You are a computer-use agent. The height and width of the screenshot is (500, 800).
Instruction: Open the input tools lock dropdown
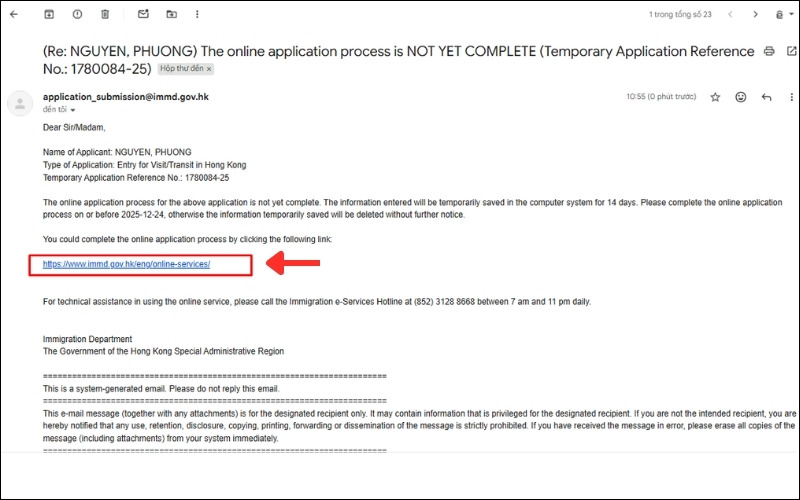[x=784, y=14]
